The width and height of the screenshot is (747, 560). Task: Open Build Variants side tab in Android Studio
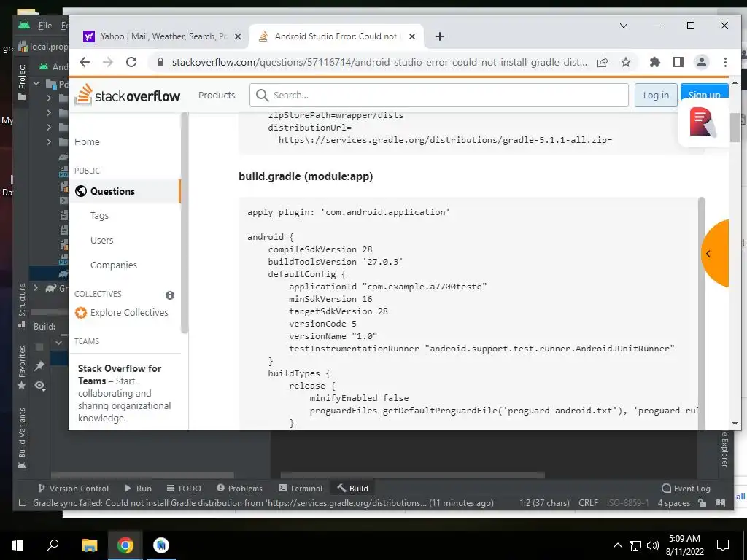click(x=21, y=437)
